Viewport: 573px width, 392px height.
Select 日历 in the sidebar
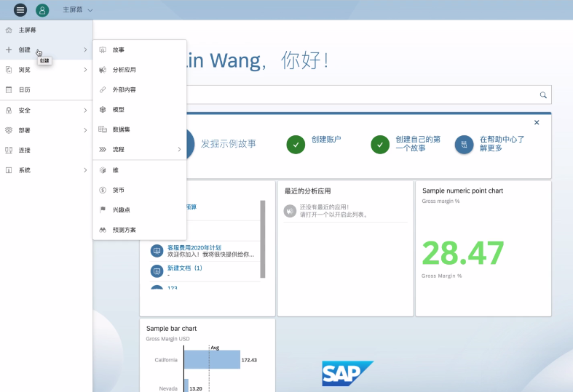[46, 89]
